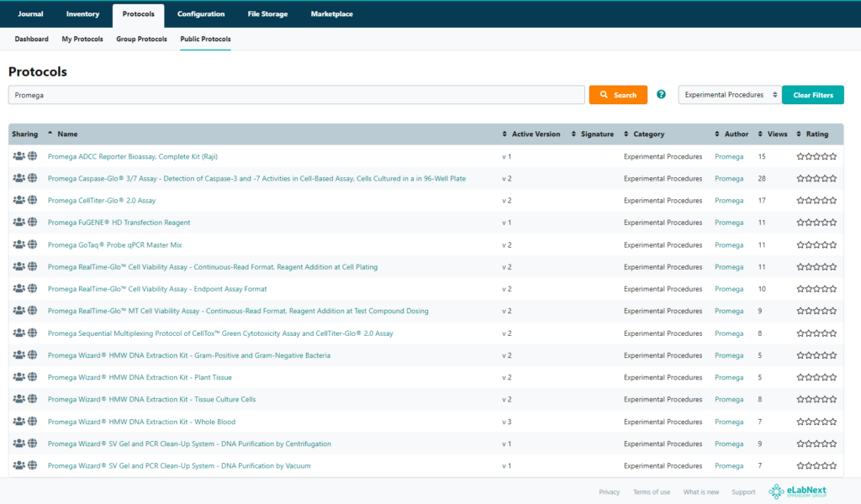861x504 pixels.
Task: Open the Experimental Procedures category dropdown
Action: click(730, 94)
